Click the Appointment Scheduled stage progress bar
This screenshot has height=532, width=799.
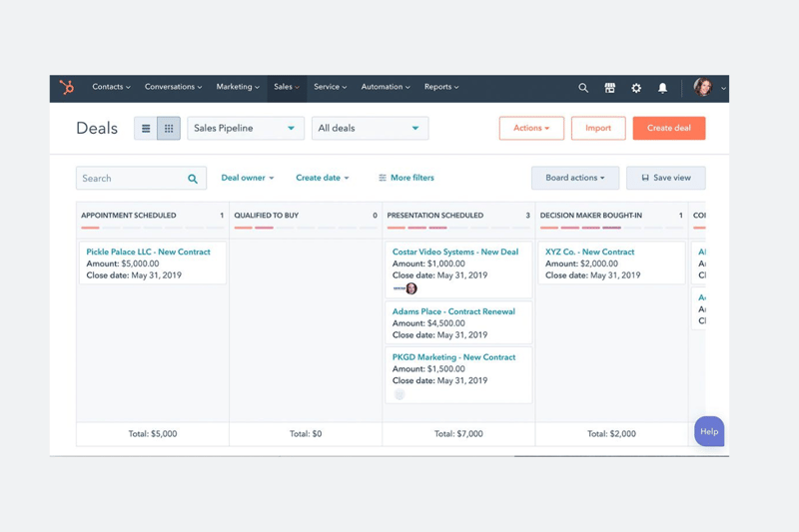tap(153, 228)
